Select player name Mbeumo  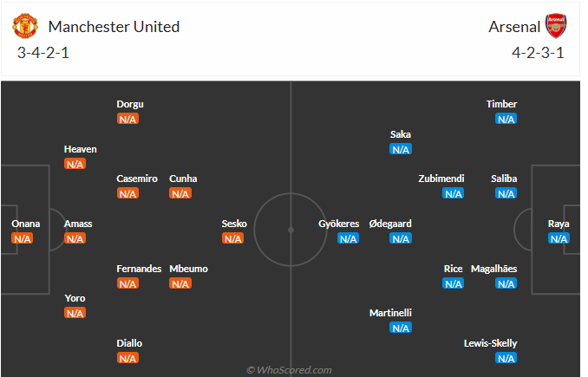point(188,269)
